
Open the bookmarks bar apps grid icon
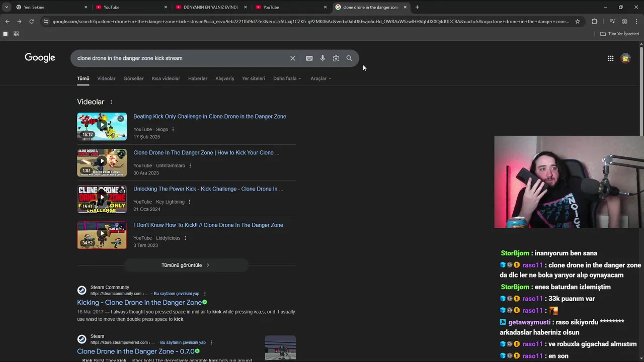16,34
